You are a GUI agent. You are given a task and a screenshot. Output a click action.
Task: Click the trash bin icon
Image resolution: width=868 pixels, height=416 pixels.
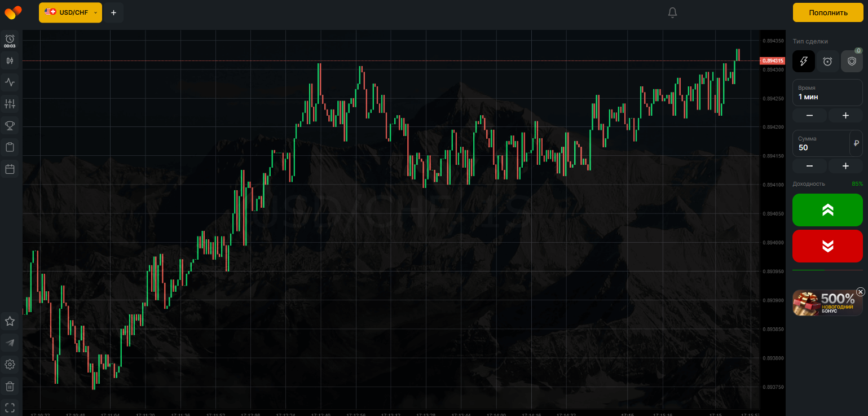(x=10, y=386)
